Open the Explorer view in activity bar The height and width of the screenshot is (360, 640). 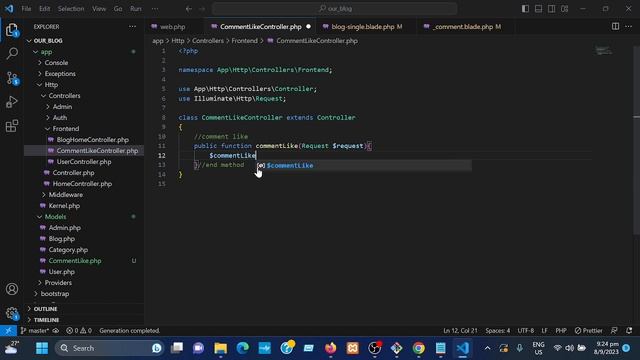(x=12, y=30)
